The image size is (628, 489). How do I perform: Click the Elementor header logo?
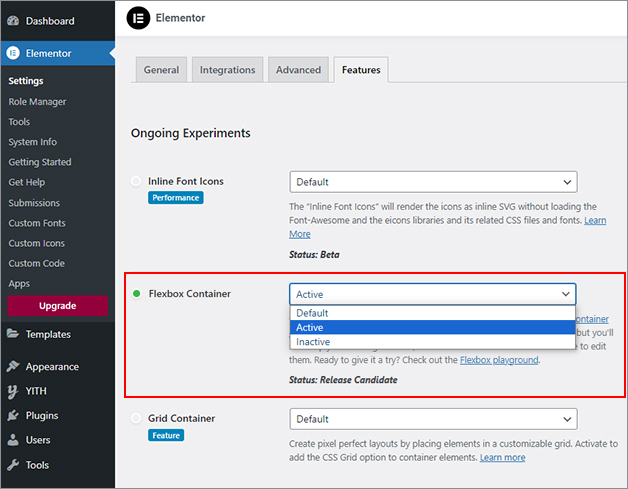[138, 18]
